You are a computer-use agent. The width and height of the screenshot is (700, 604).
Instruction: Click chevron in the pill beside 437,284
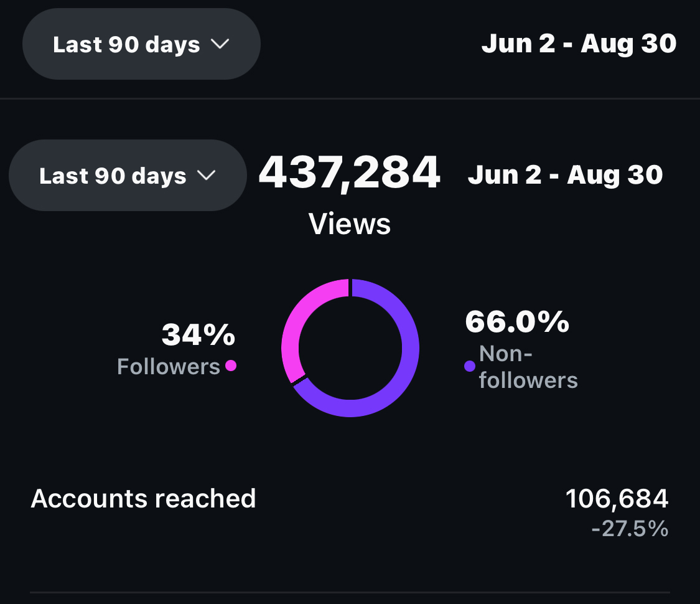pyautogui.click(x=206, y=176)
